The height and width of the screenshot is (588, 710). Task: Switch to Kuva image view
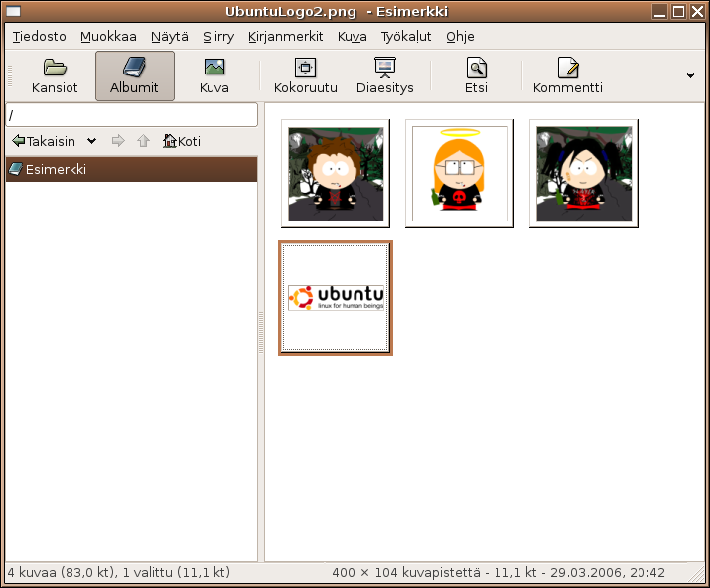pyautogui.click(x=214, y=75)
